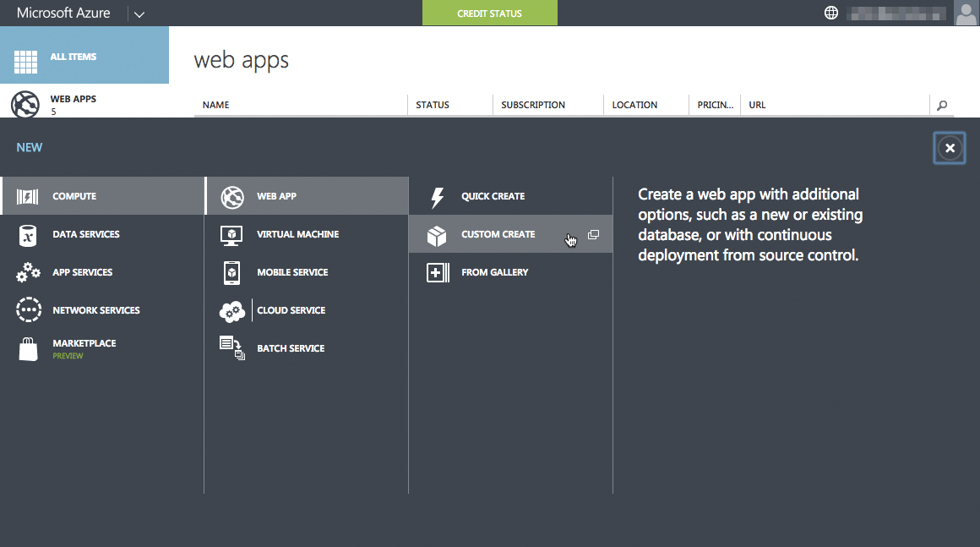
Task: Select the Compute menu item
Action: coord(102,196)
